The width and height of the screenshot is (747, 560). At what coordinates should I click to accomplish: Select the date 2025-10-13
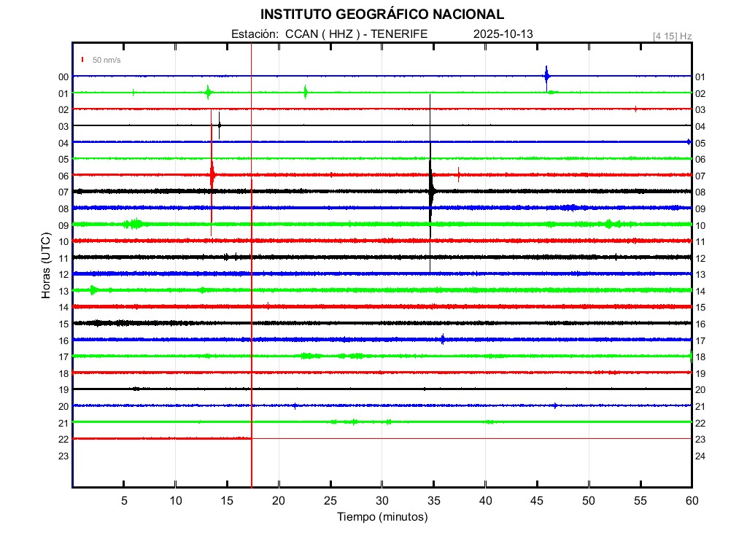[504, 34]
